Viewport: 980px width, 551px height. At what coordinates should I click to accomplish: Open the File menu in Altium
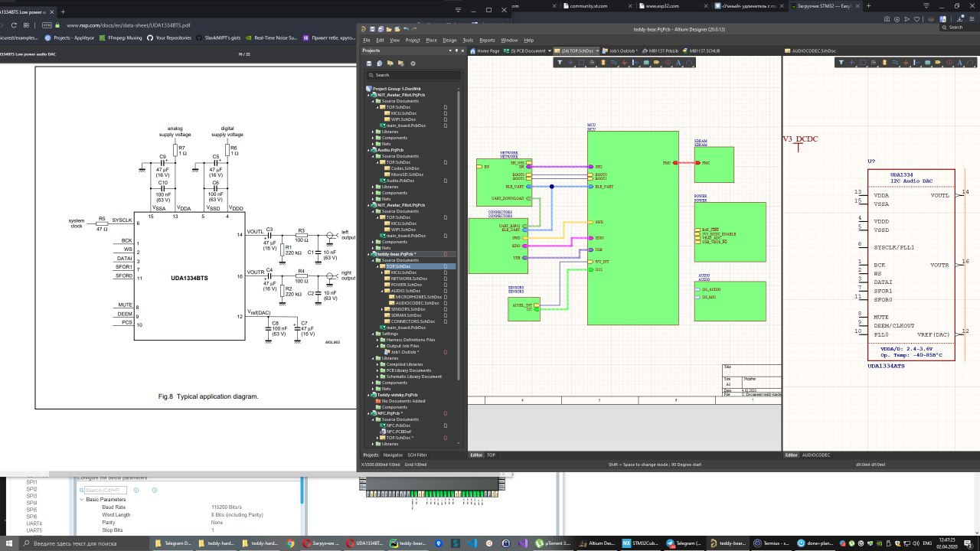click(366, 40)
